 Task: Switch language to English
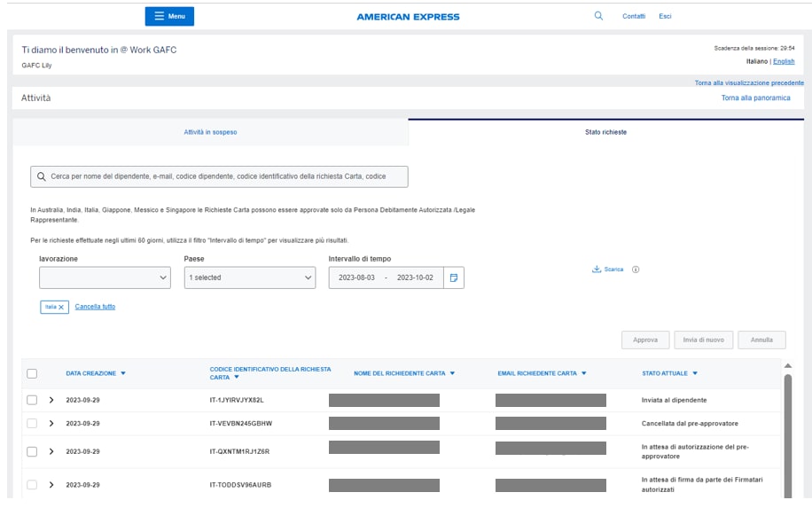click(783, 61)
